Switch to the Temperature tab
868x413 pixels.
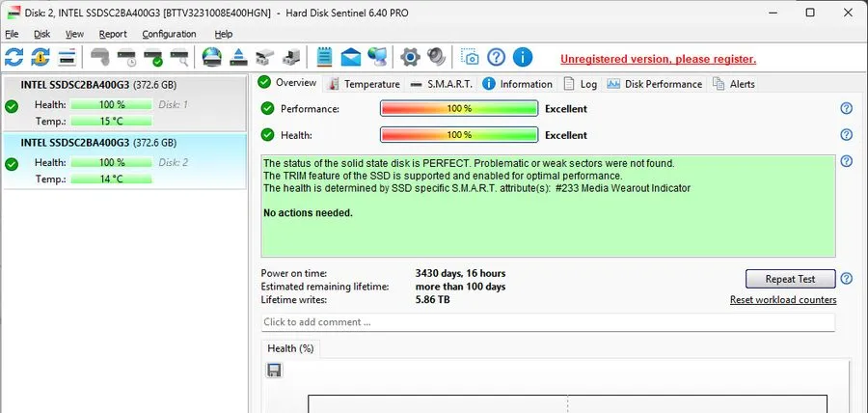(x=364, y=84)
